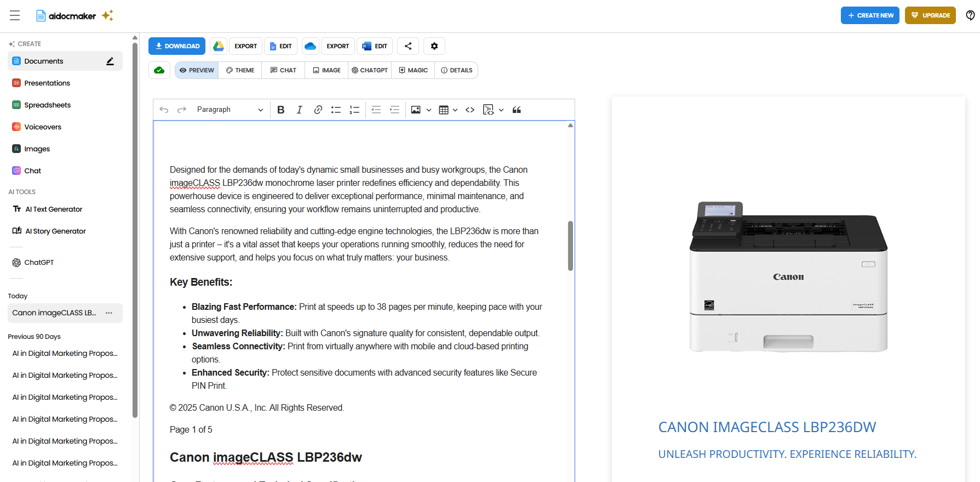Redo the last edit
The width and height of the screenshot is (980, 482).
click(x=182, y=110)
